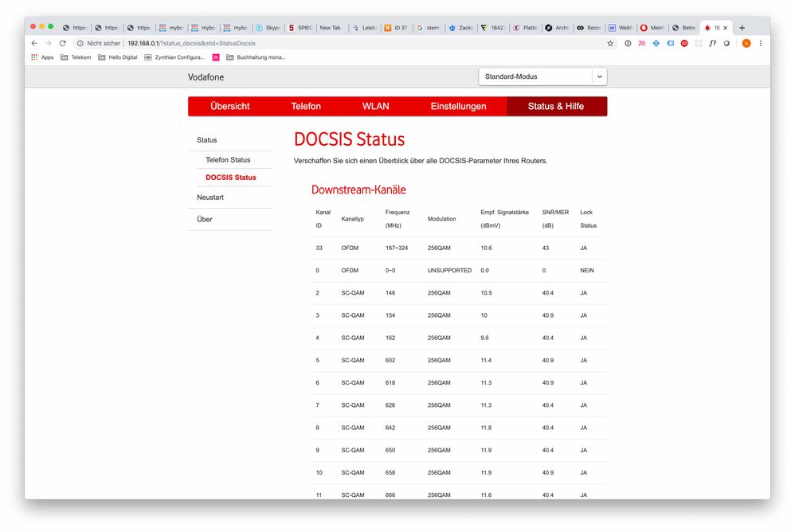Screen dimensions: 795x532
Task: Click the red circle extension icon
Action: point(684,44)
